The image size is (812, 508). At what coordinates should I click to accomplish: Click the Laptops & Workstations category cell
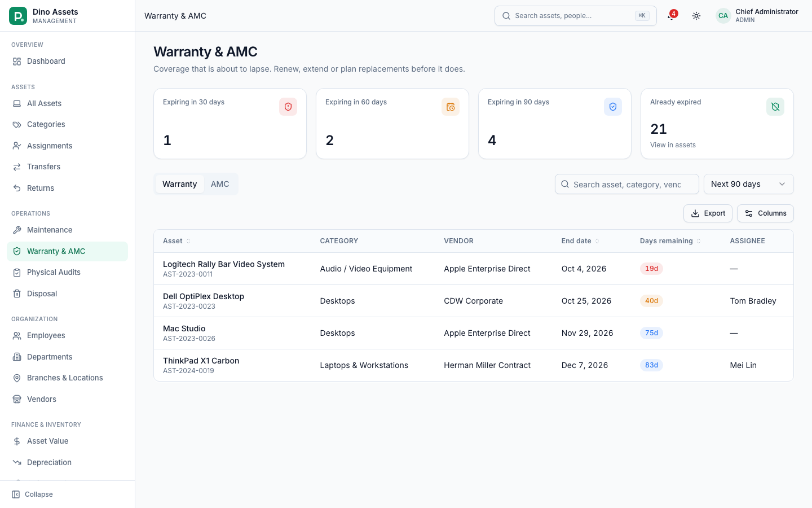(x=364, y=365)
